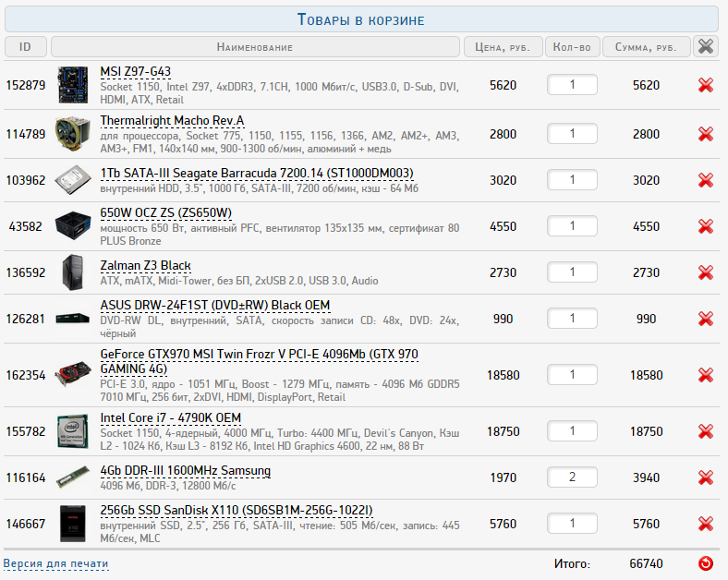Click the 'Сумма, руб.' column header

coord(646,47)
